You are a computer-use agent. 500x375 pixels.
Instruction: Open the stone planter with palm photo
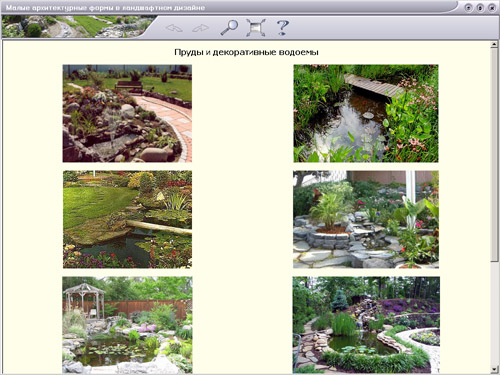(366, 219)
